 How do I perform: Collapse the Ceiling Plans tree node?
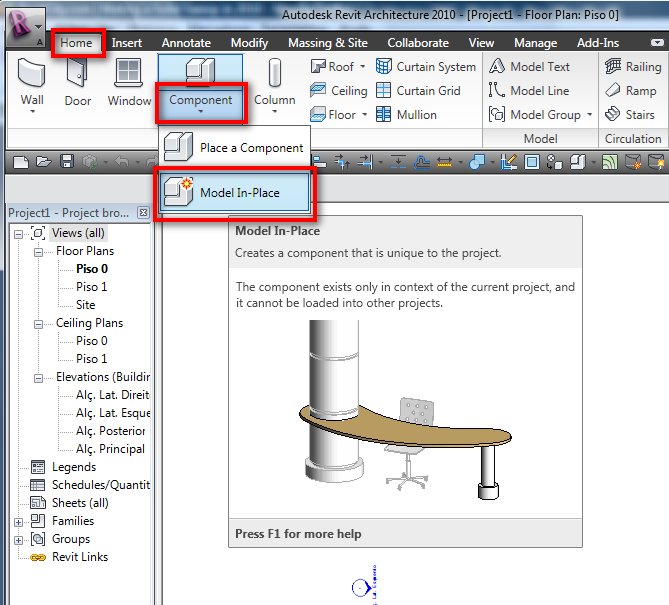[38, 324]
